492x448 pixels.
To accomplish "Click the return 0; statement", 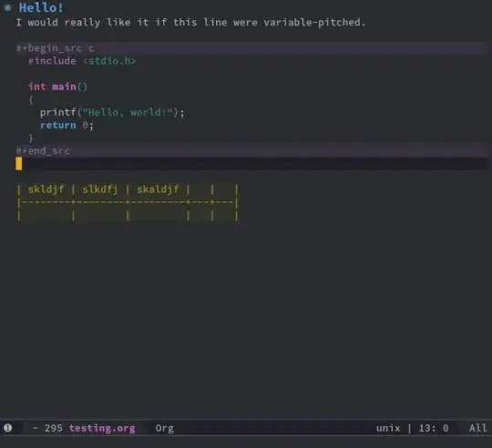I will [x=67, y=125].
